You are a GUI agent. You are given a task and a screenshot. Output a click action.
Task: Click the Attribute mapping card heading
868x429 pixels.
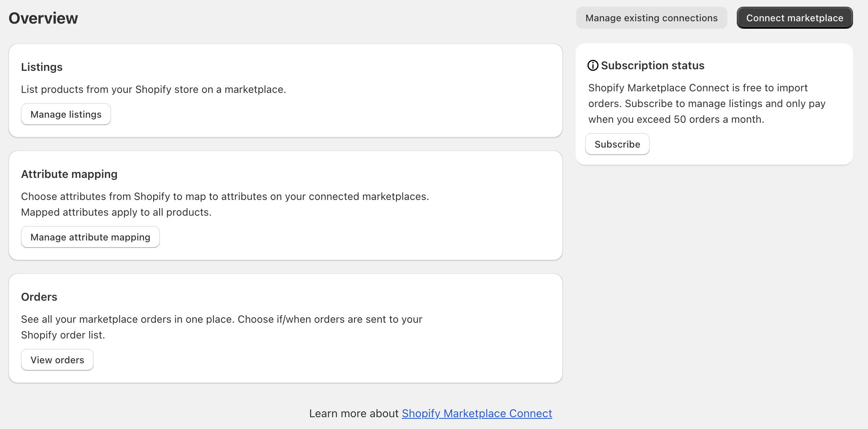(69, 174)
